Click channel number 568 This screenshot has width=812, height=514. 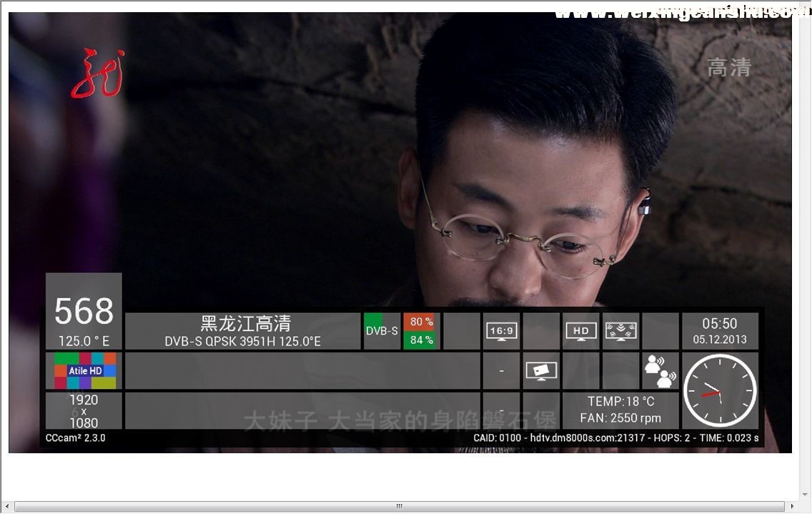(84, 311)
